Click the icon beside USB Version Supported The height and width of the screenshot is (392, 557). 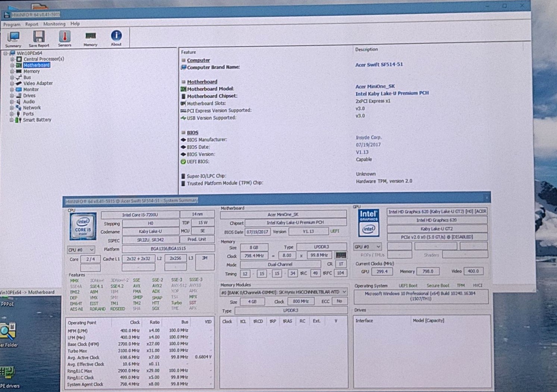click(x=183, y=118)
